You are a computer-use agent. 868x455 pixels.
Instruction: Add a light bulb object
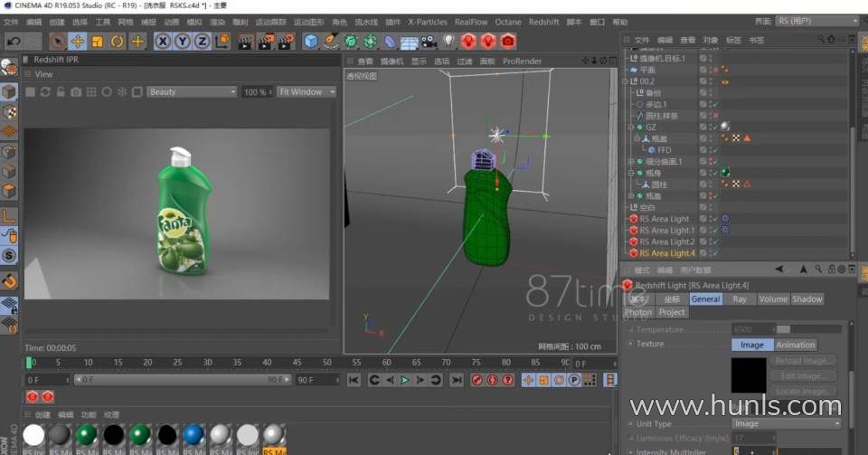(448, 42)
